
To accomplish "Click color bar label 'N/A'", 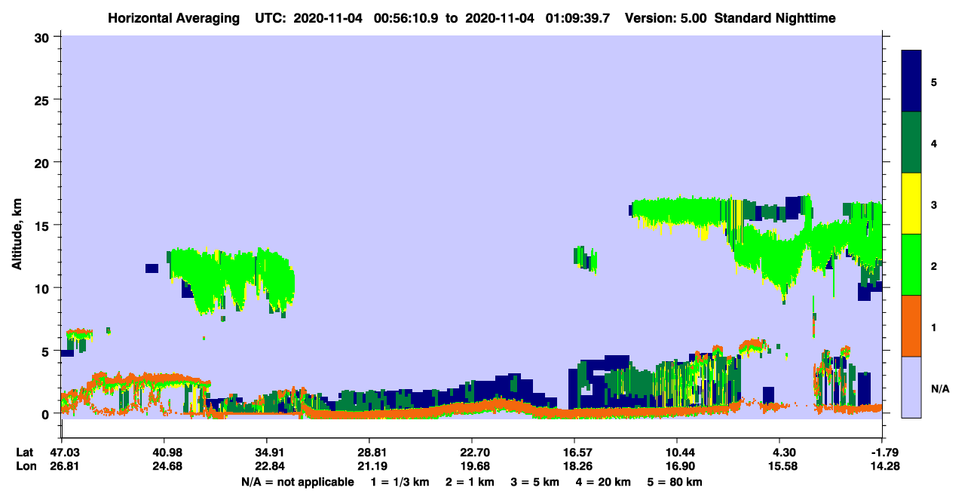I will pos(940,388).
